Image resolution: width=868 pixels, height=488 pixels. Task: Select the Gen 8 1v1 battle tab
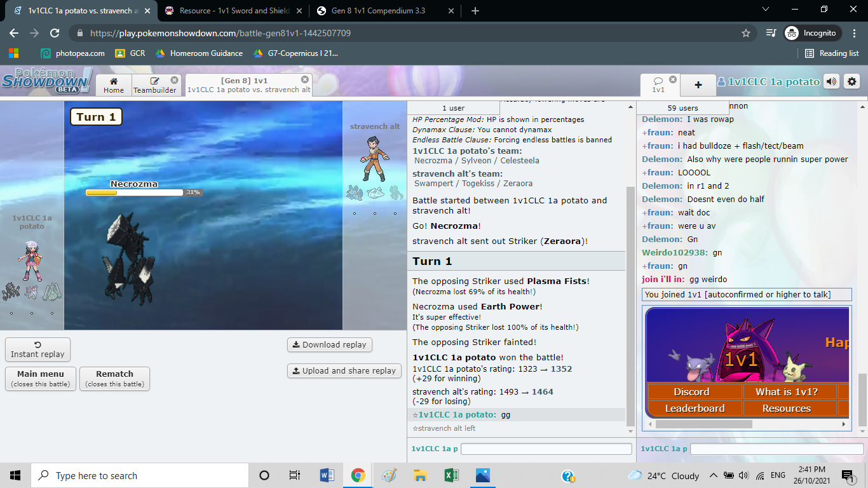(x=248, y=85)
